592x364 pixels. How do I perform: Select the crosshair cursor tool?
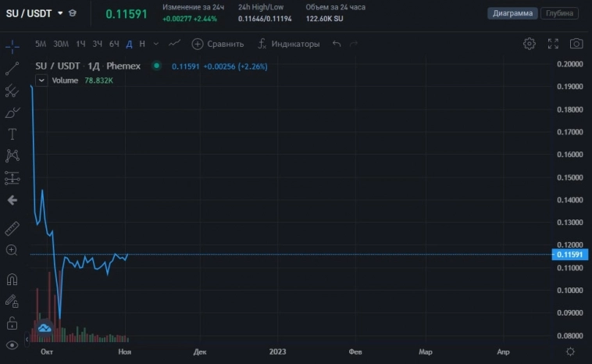pos(12,45)
